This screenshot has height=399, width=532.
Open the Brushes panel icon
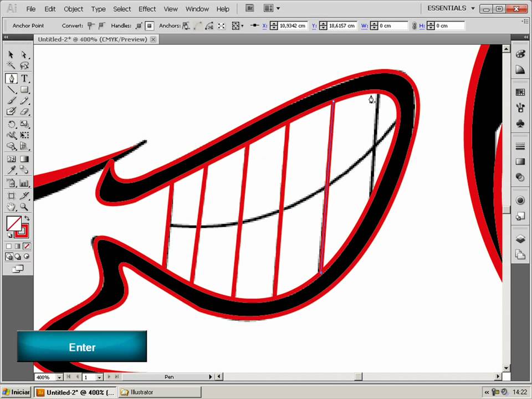point(520,108)
